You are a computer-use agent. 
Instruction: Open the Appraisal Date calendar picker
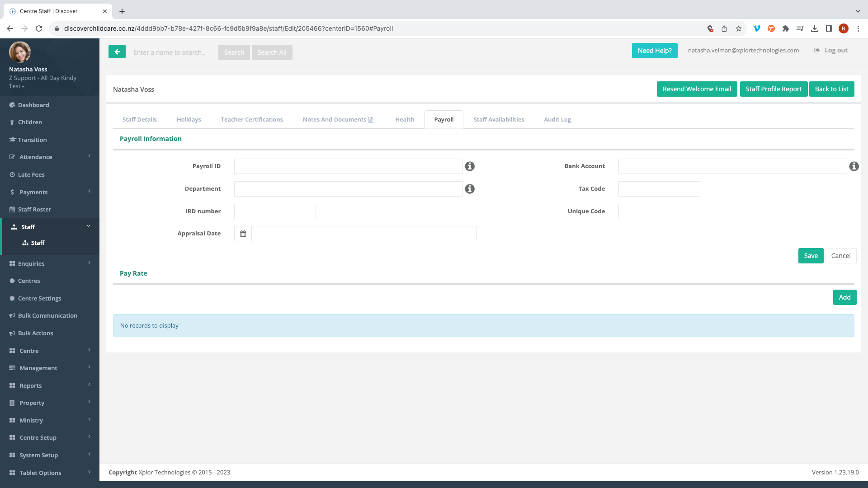pyautogui.click(x=243, y=234)
